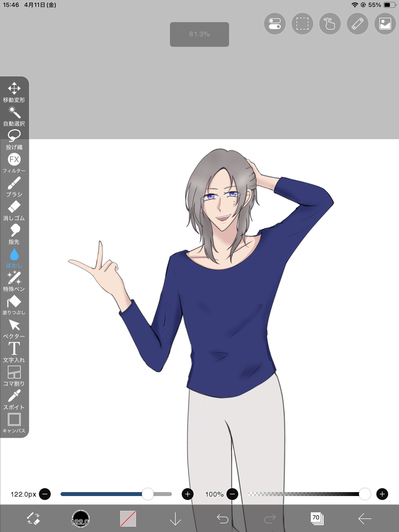This screenshot has width=399, height=532.
Task: Open the reference image material icon
Action: 385,24
